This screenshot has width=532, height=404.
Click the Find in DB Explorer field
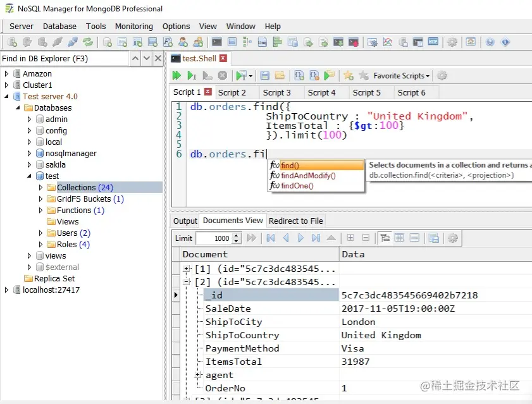click(x=65, y=58)
